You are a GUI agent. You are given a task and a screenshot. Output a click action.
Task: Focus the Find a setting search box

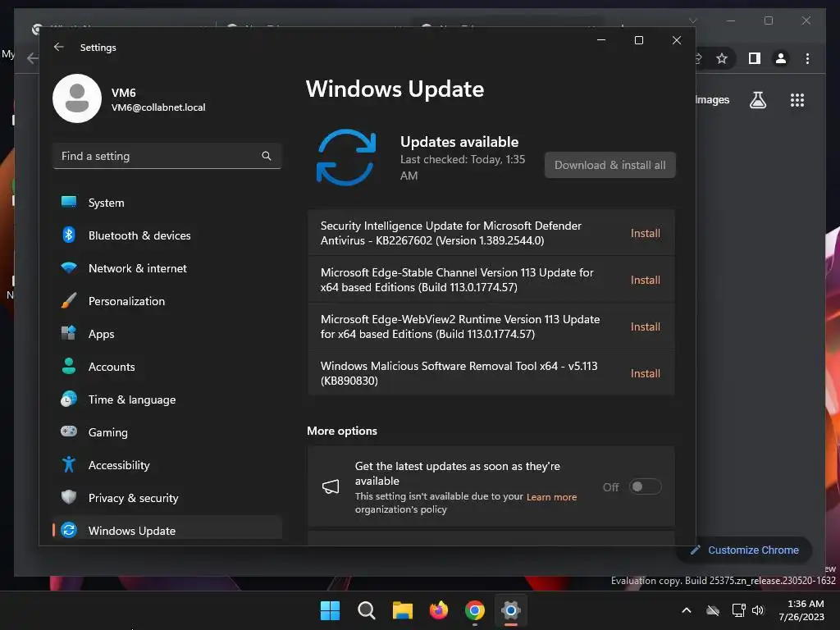167,156
